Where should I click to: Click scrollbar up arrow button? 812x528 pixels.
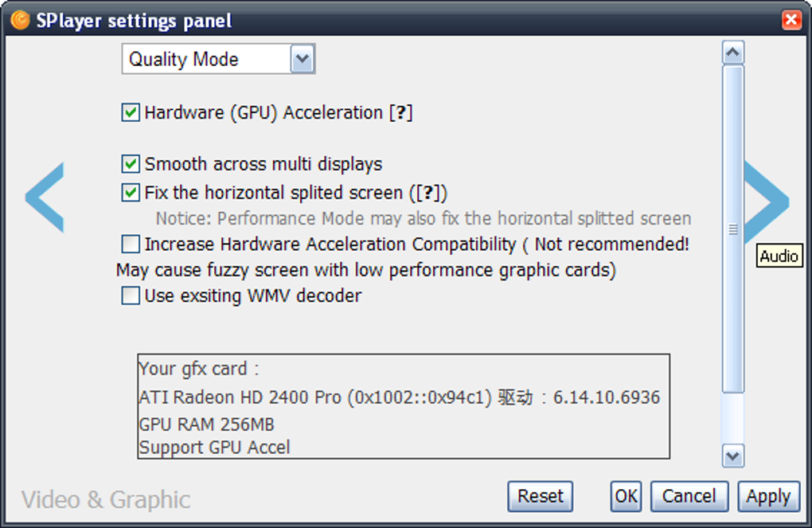click(732, 53)
